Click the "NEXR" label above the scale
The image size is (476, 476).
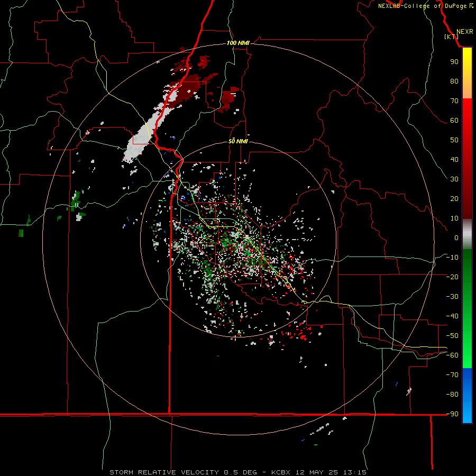tap(464, 32)
